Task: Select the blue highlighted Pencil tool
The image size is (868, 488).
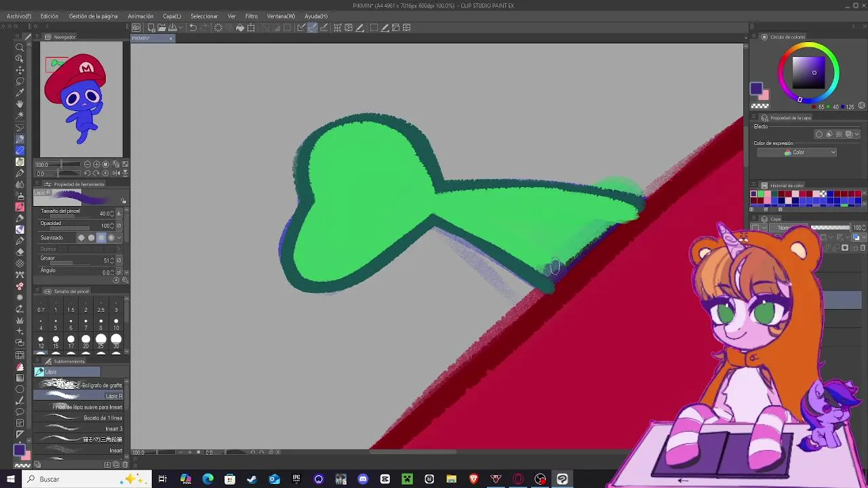Action: click(20, 150)
